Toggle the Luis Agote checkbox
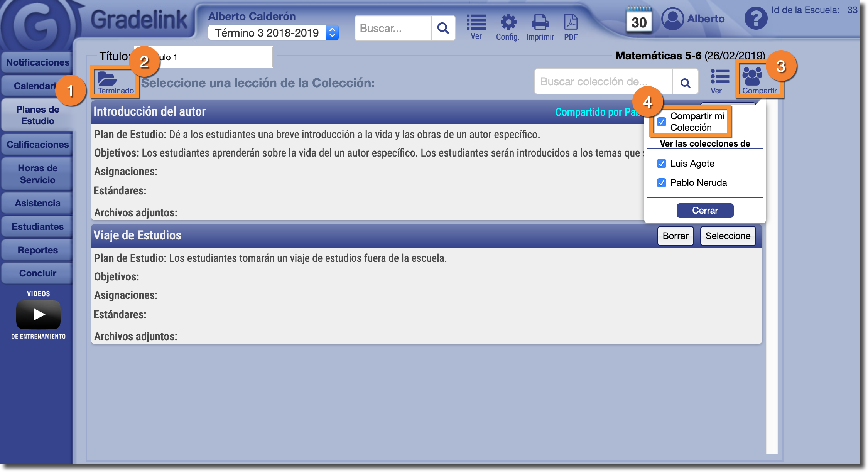The width and height of the screenshot is (868, 472). 662,164
